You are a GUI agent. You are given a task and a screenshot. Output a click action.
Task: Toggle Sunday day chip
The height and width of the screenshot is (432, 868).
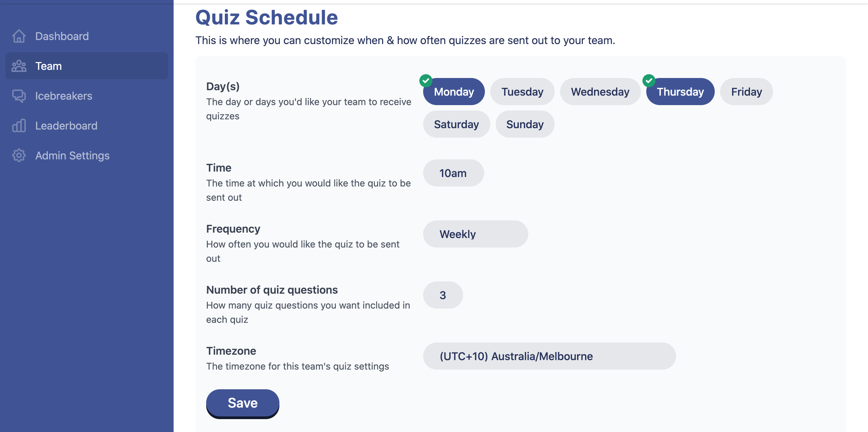coord(525,124)
